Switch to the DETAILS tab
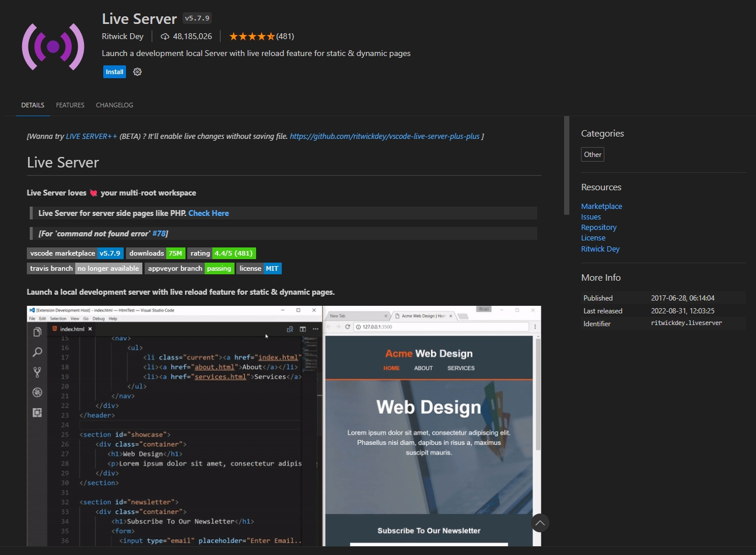756x555 pixels. pos(33,105)
